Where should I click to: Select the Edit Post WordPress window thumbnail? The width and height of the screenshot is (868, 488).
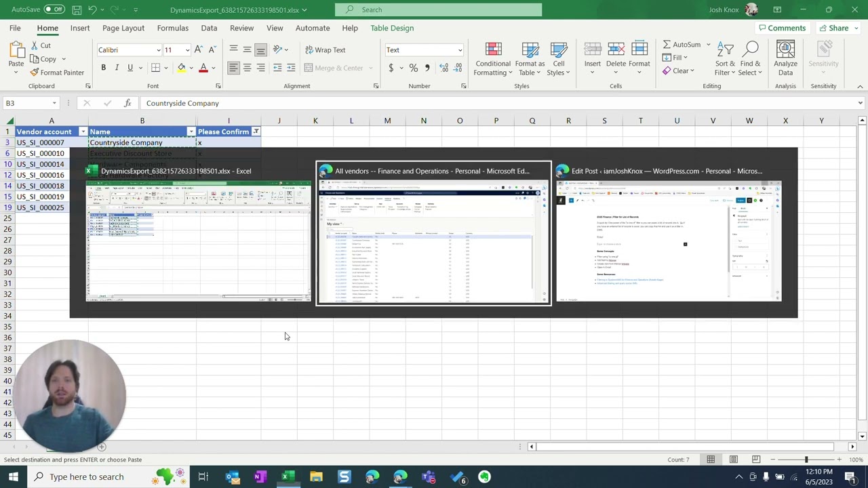click(669, 234)
